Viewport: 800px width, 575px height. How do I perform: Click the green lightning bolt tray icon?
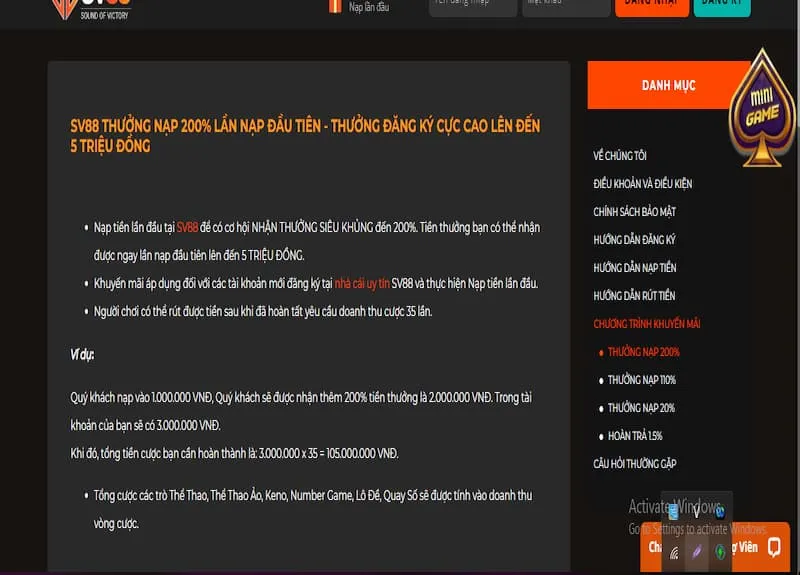point(720,552)
